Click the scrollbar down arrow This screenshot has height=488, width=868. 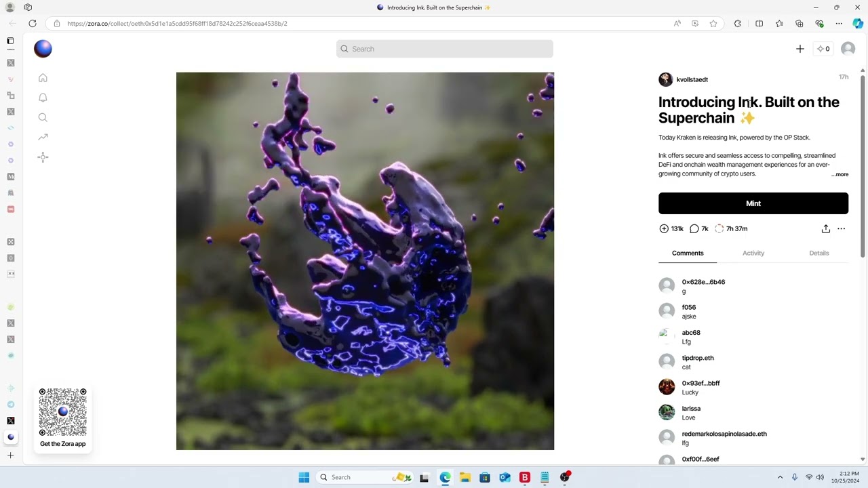[863, 460]
